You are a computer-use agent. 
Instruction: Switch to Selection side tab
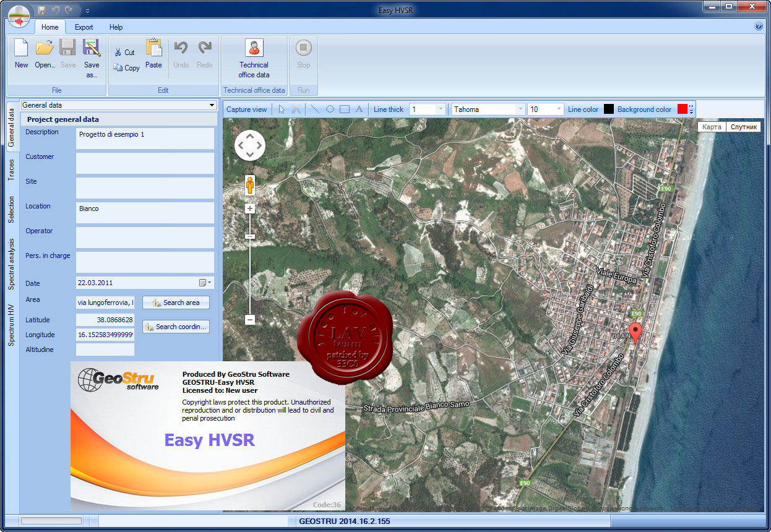(12, 210)
